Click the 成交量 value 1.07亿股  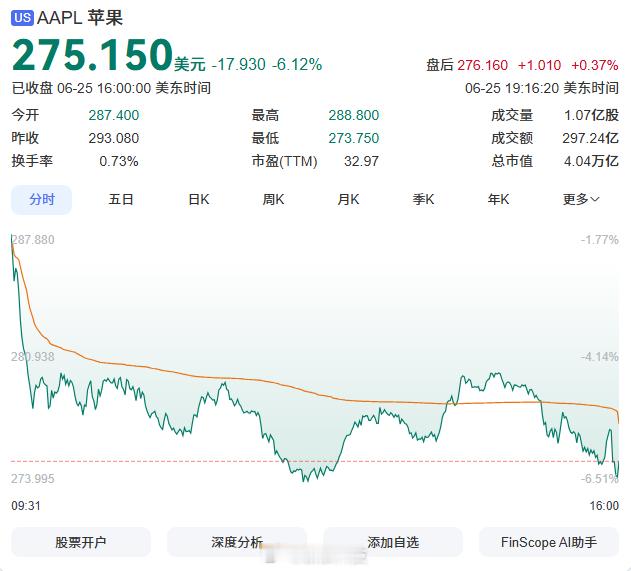click(591, 115)
